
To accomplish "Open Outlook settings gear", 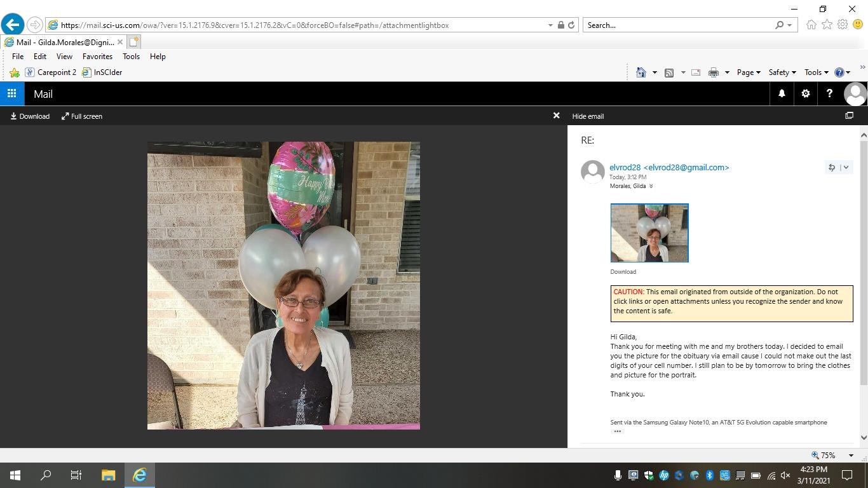I will (x=805, y=93).
